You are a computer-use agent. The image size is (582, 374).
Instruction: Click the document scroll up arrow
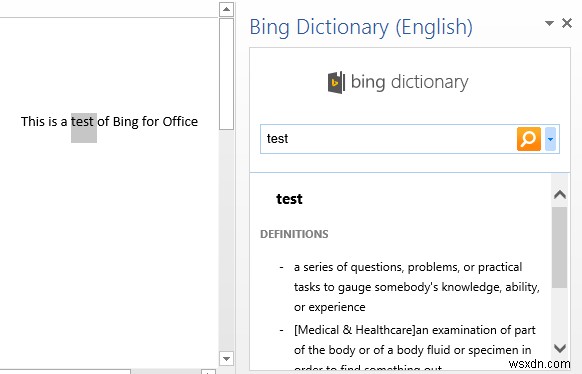point(226,9)
